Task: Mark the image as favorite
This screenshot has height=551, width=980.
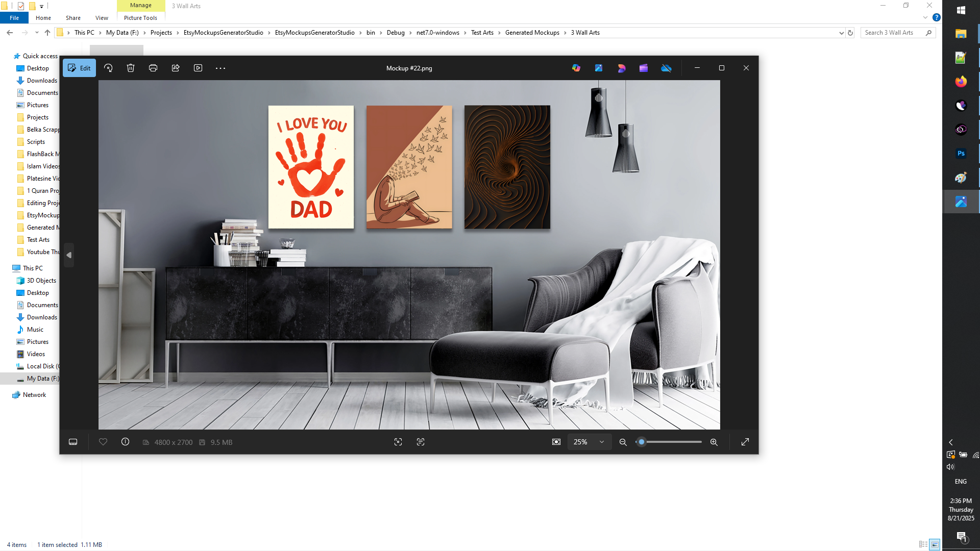Action: [103, 442]
